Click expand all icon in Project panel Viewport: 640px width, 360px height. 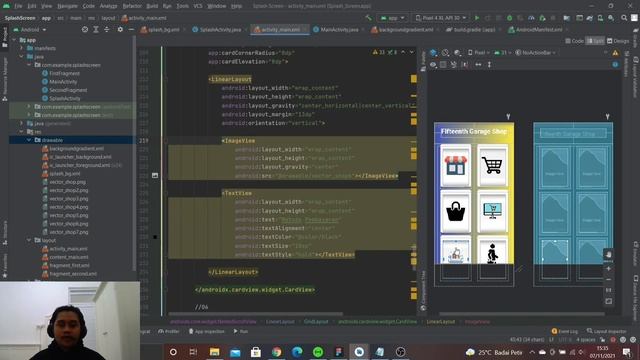(x=96, y=29)
